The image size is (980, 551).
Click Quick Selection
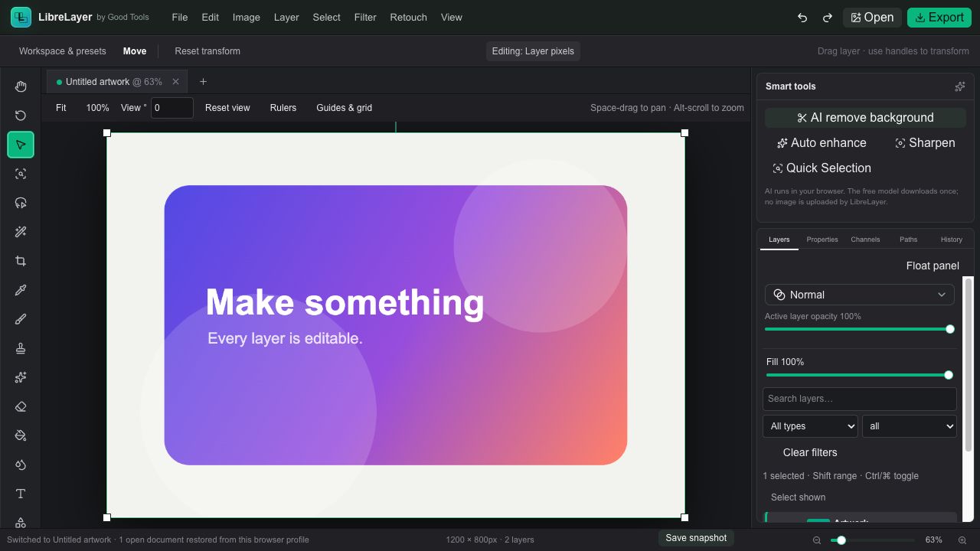822,168
